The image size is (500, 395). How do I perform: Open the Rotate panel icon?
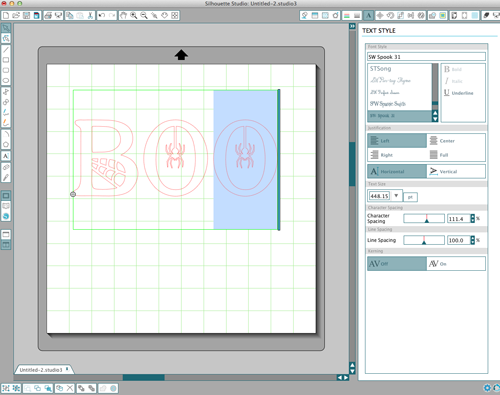pos(390,15)
